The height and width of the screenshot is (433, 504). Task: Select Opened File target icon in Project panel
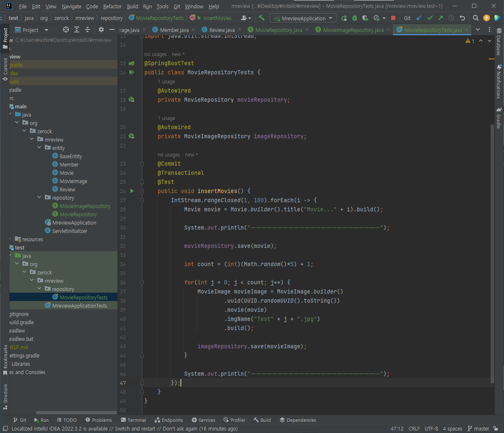coord(66,29)
